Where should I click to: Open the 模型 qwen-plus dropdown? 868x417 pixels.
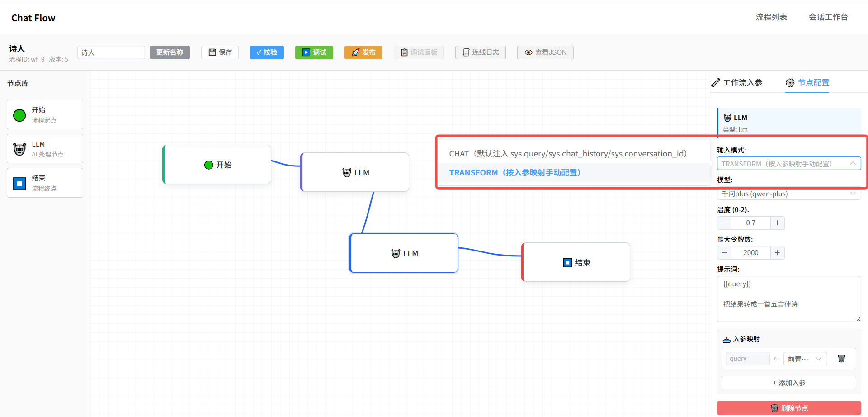coord(789,194)
